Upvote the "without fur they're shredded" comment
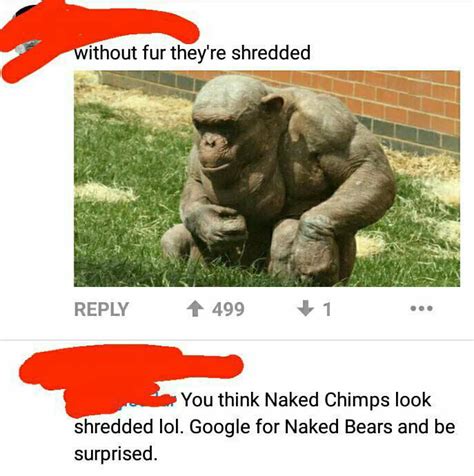This screenshot has height=476, width=474. click(x=195, y=309)
